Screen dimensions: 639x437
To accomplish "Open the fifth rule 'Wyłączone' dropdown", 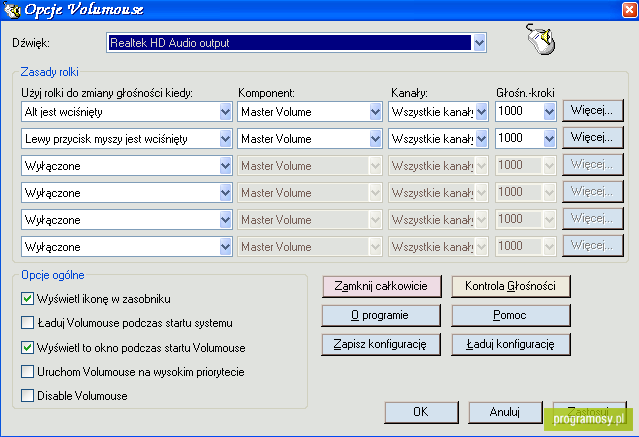I will pos(225,220).
